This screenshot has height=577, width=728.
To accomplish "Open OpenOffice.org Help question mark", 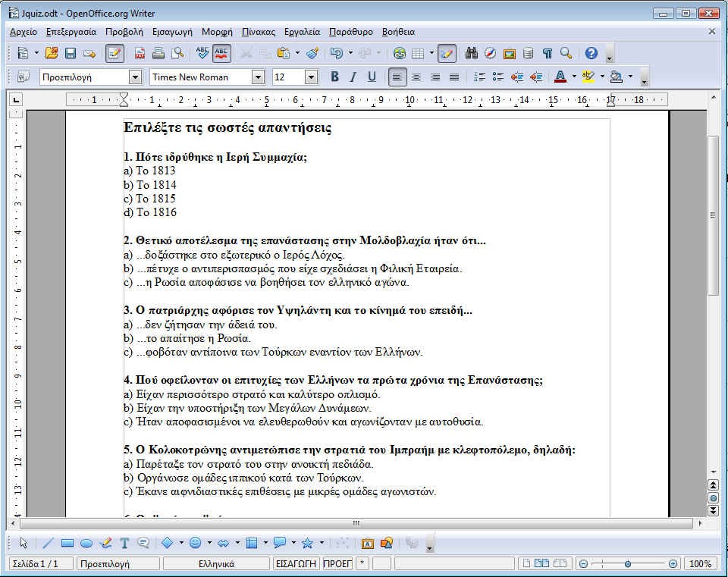I will [x=591, y=53].
